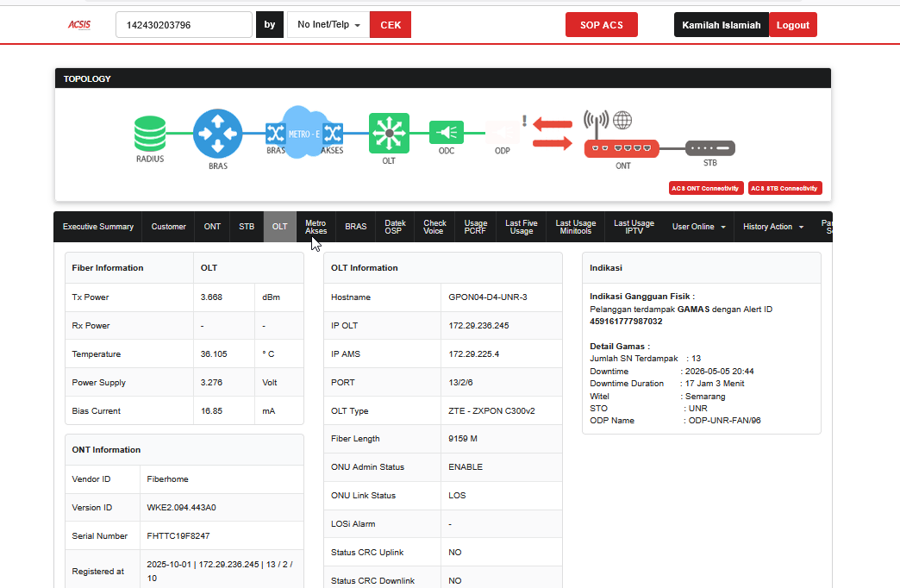Image resolution: width=900 pixels, height=588 pixels.
Task: Click the Serial Number value FHTTC19F8247
Action: tap(178, 536)
